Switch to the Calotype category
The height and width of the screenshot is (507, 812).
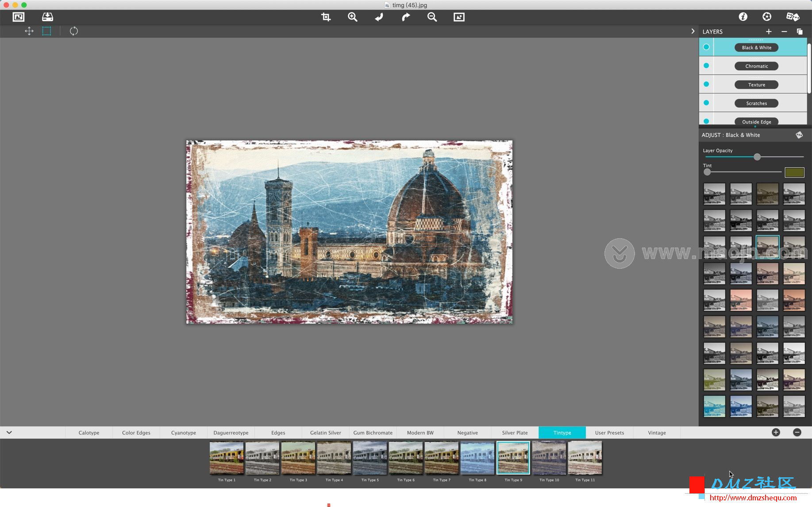point(89,433)
